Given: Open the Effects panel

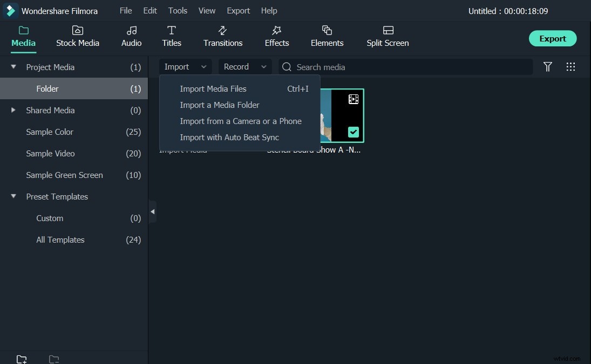Looking at the screenshot, I should point(276,36).
